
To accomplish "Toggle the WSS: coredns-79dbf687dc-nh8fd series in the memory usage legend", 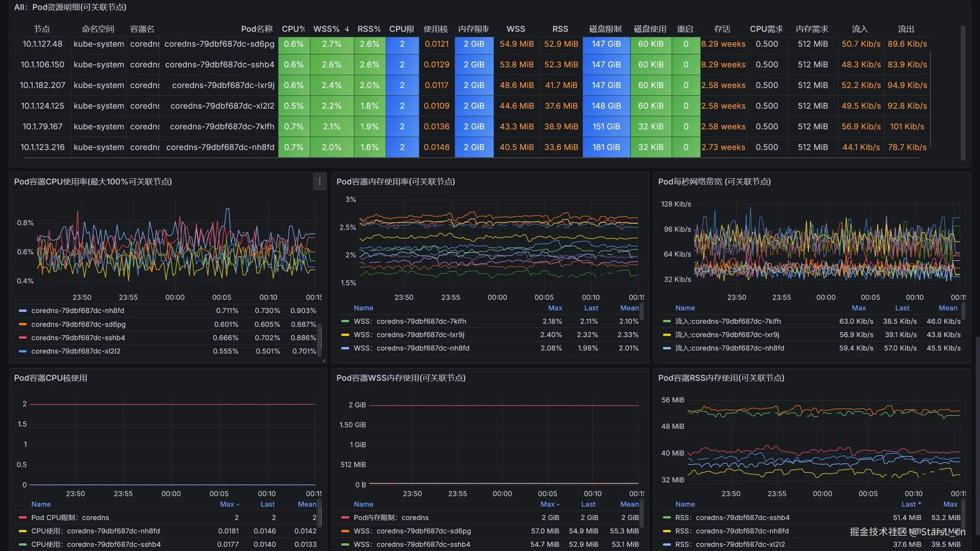I will pos(411,348).
